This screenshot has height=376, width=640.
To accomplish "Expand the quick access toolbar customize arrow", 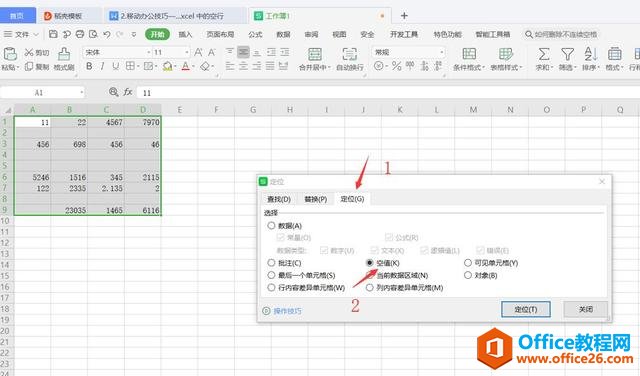I will point(133,35).
